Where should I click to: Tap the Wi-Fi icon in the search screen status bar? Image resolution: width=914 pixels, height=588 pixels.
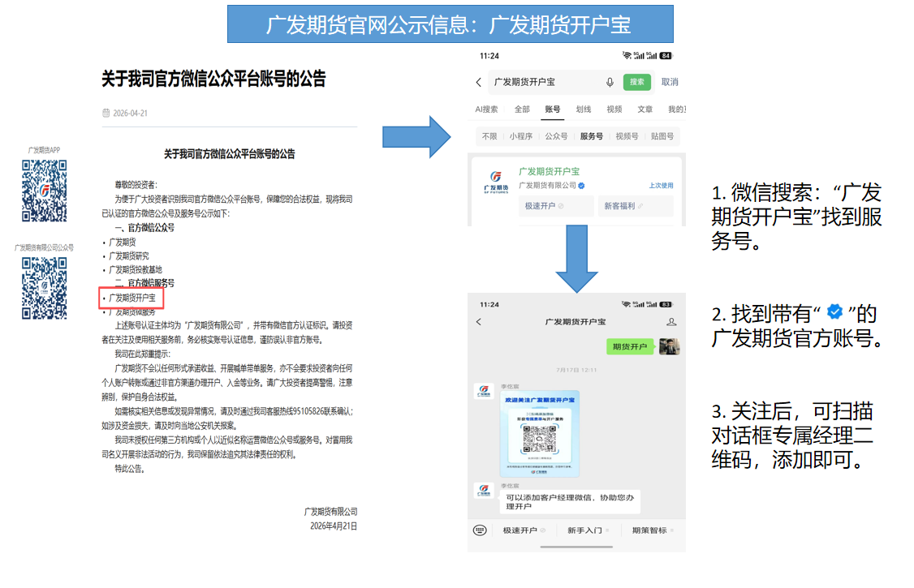point(627,56)
